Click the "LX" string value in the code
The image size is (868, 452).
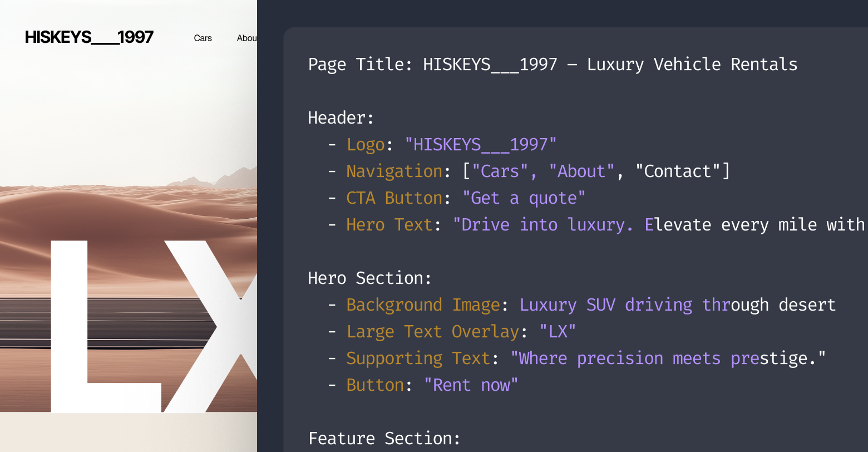coord(558,332)
